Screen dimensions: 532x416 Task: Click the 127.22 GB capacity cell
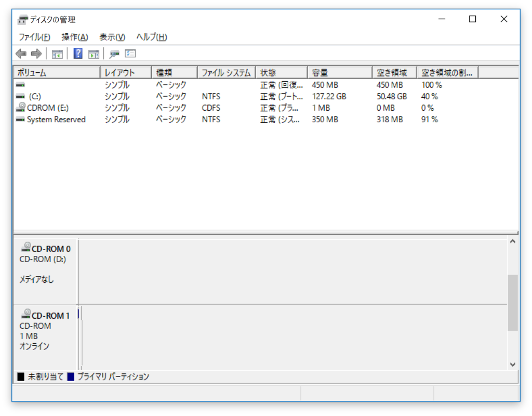tap(329, 96)
